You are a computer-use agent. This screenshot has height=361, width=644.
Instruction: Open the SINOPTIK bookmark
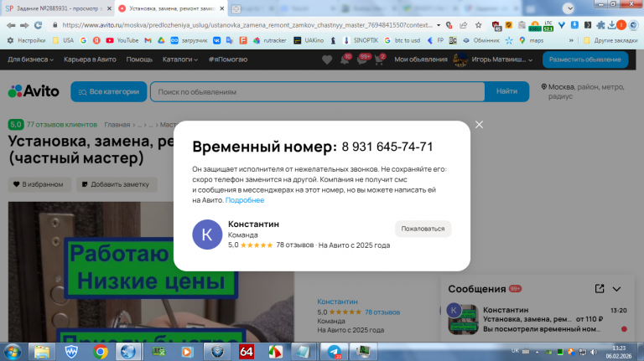click(361, 40)
